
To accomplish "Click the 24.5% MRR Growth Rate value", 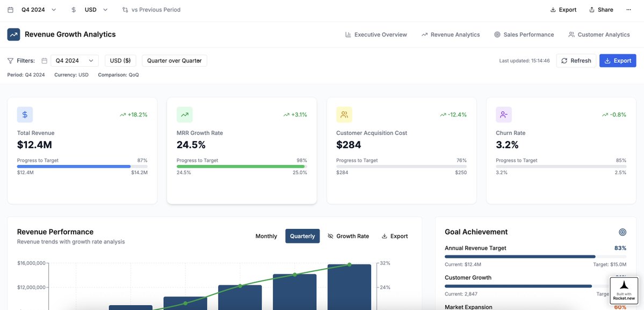I will (191, 145).
